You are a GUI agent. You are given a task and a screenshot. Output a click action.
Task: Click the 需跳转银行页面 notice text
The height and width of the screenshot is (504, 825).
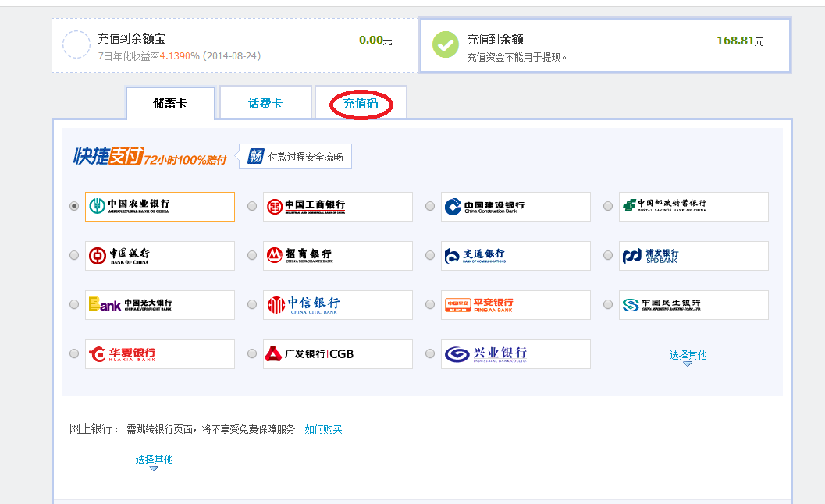click(x=211, y=429)
